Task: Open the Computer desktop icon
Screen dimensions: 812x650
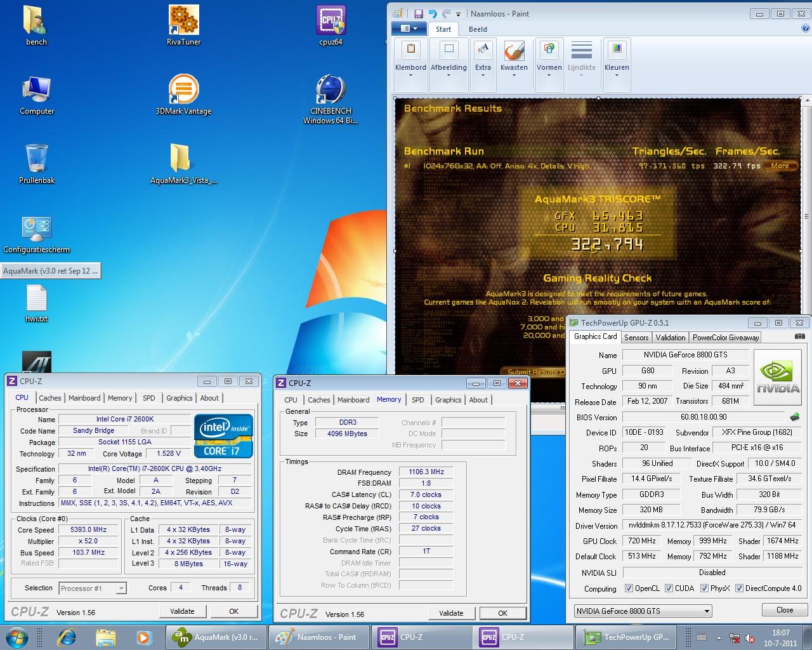Action: click(36, 95)
